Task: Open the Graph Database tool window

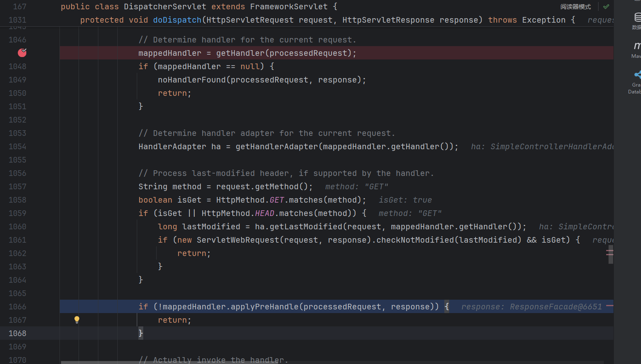Action: tap(637, 81)
